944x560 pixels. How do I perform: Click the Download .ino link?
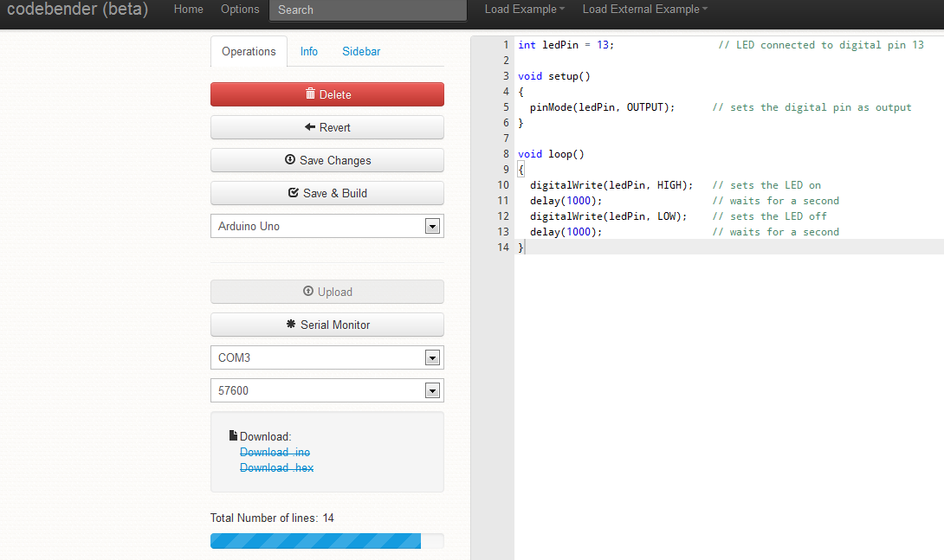[x=275, y=452]
